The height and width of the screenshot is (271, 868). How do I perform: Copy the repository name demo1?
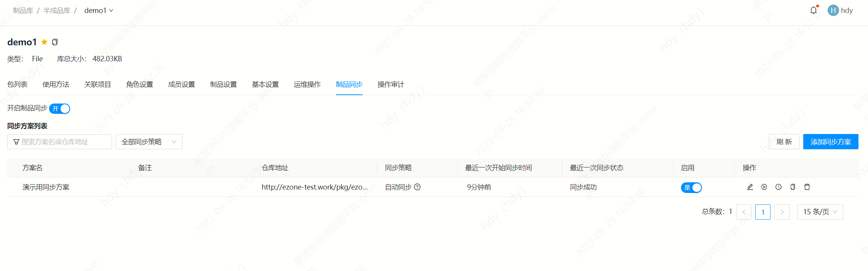55,42
